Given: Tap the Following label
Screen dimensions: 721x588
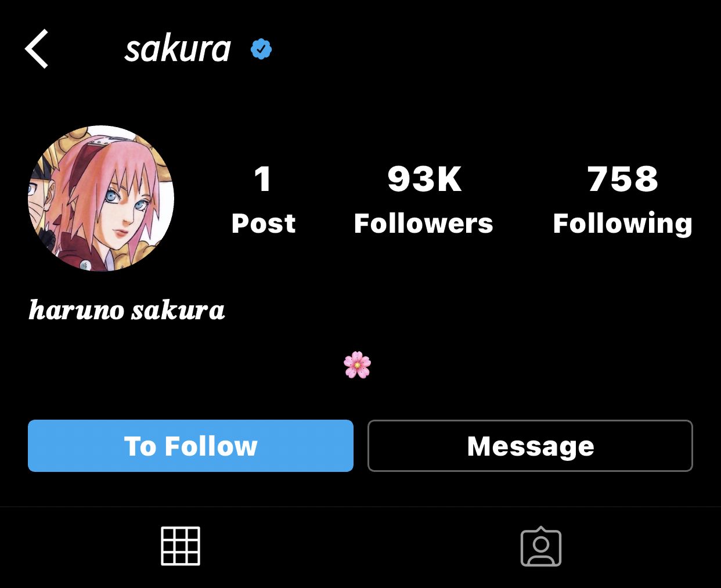Looking at the screenshot, I should tap(623, 225).
